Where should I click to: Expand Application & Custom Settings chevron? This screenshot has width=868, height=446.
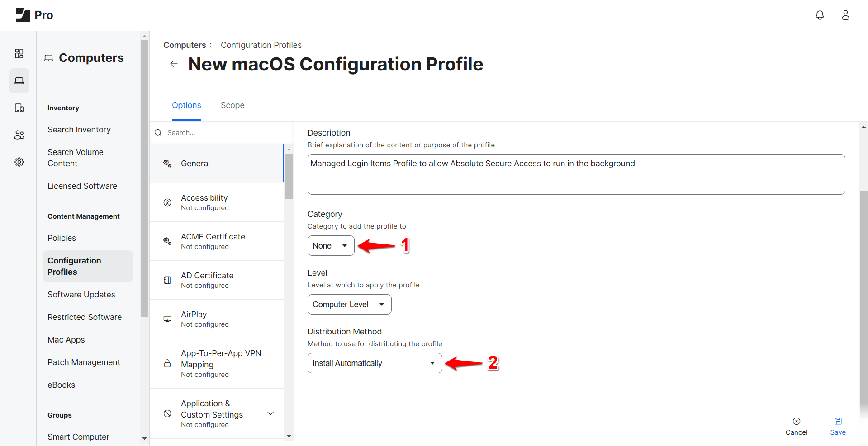click(270, 413)
